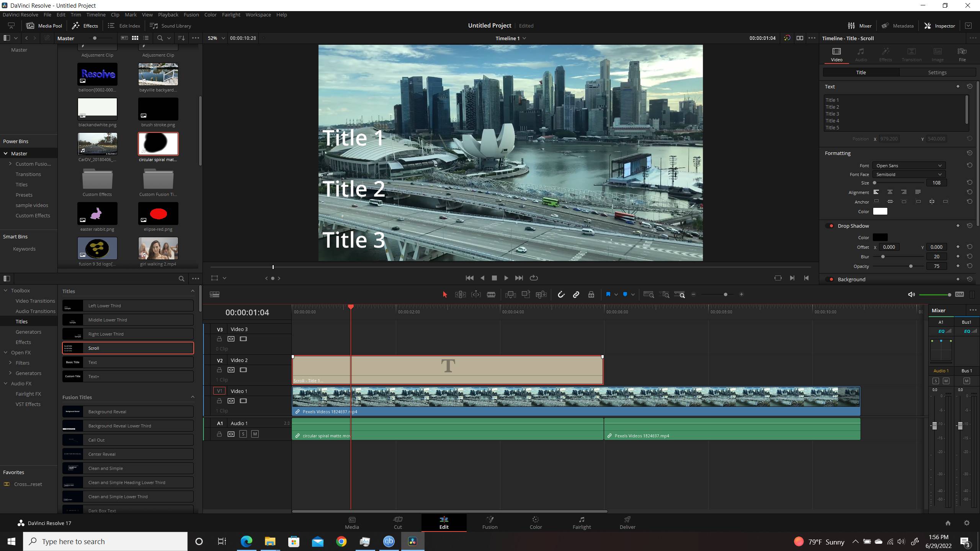Open Metadata panel button
The height and width of the screenshot is (551, 980).
898,26
